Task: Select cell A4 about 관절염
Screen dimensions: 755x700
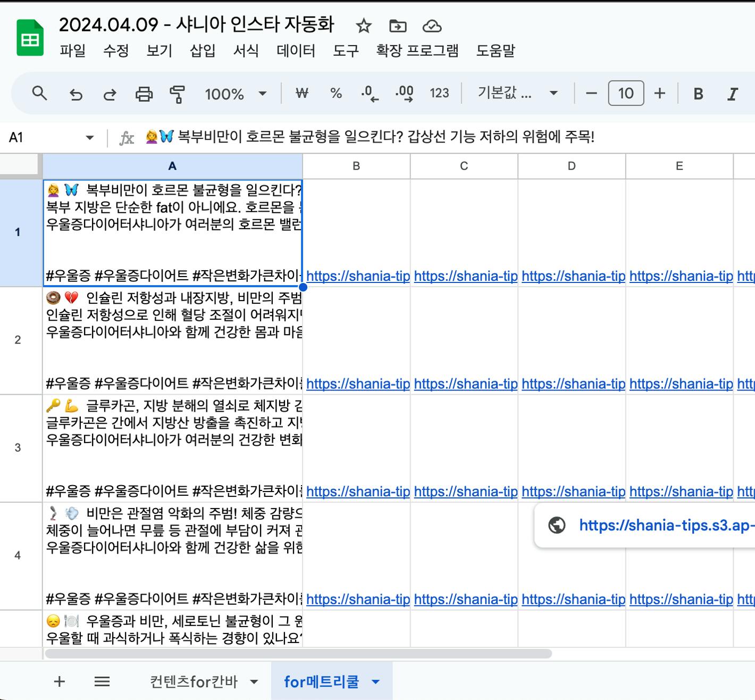Action: tap(173, 556)
